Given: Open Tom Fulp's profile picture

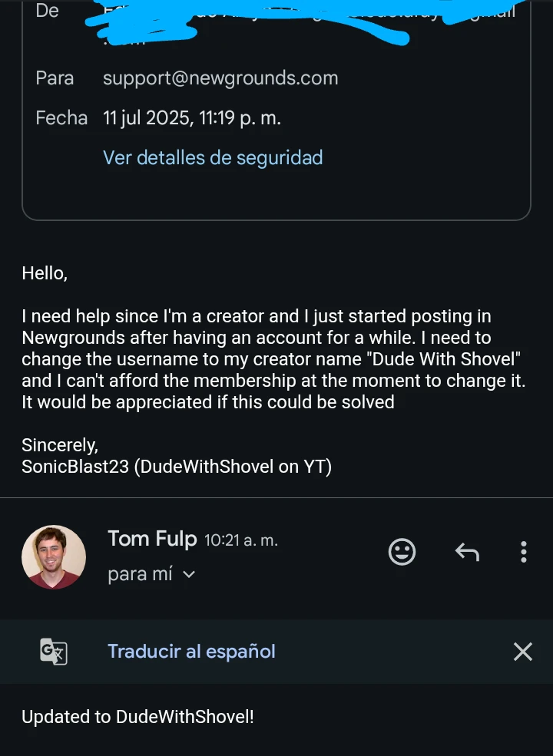Looking at the screenshot, I should click(54, 557).
